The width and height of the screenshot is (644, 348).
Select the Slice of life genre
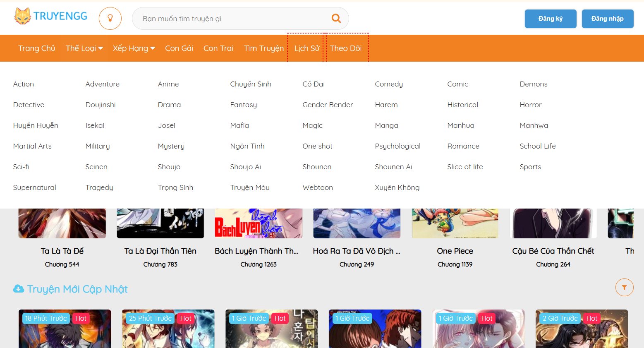click(465, 167)
